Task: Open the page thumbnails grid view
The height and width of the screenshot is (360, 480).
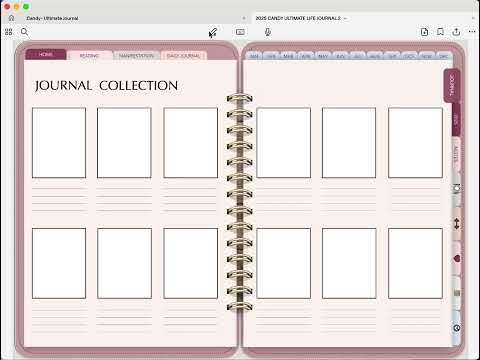Action: [9, 32]
